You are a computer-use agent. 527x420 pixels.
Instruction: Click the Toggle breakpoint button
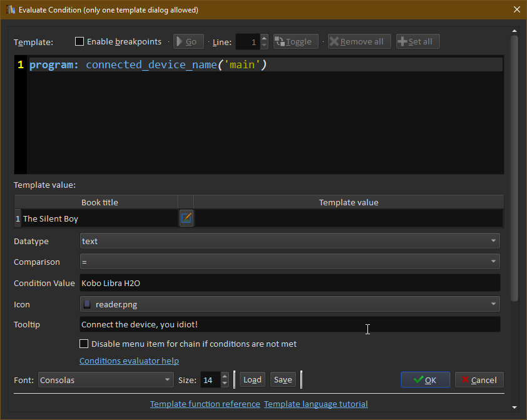296,42
